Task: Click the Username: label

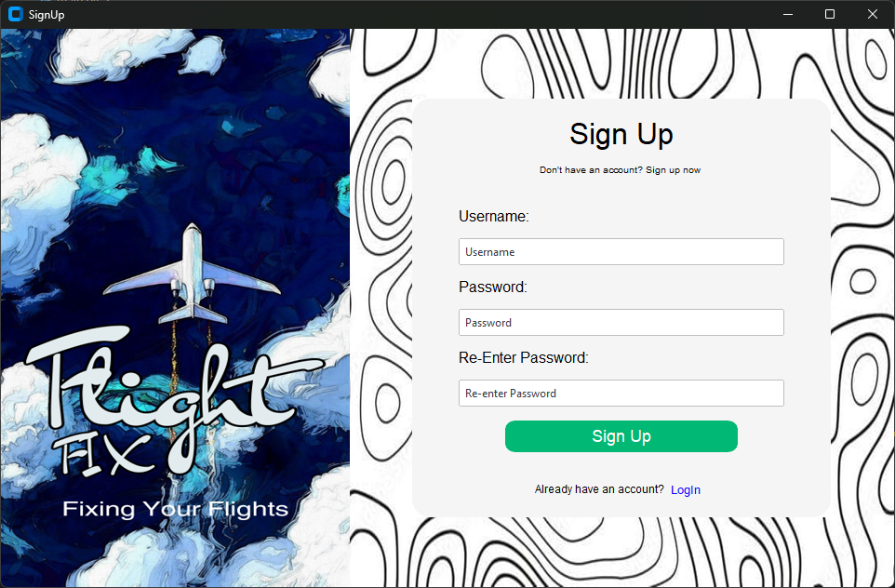Action: tap(494, 217)
